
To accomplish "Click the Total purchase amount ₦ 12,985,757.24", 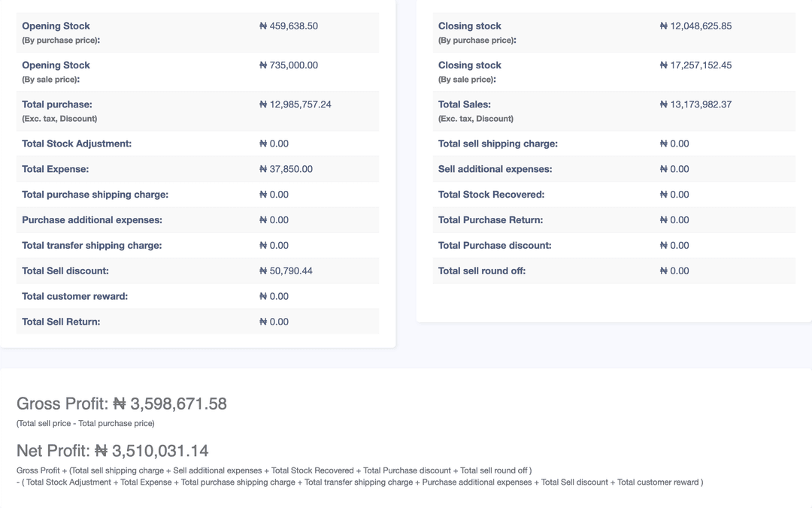I will 295,104.
